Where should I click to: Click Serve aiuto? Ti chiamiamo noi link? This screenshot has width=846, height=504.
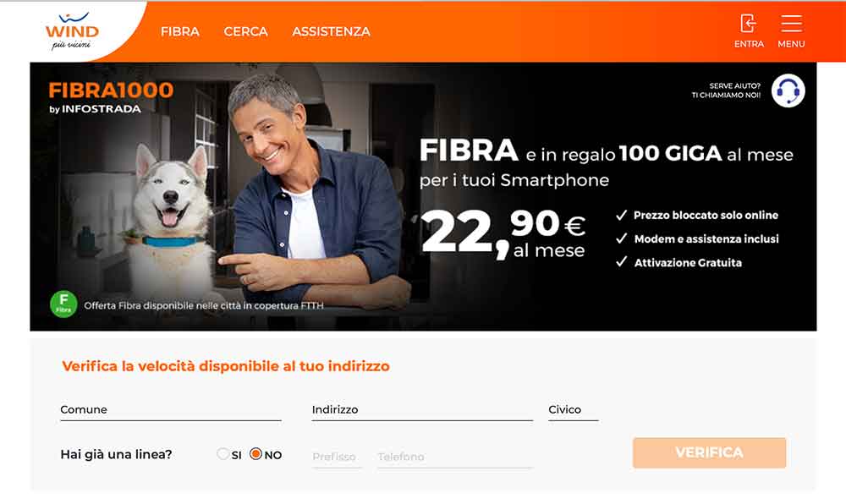(x=726, y=90)
